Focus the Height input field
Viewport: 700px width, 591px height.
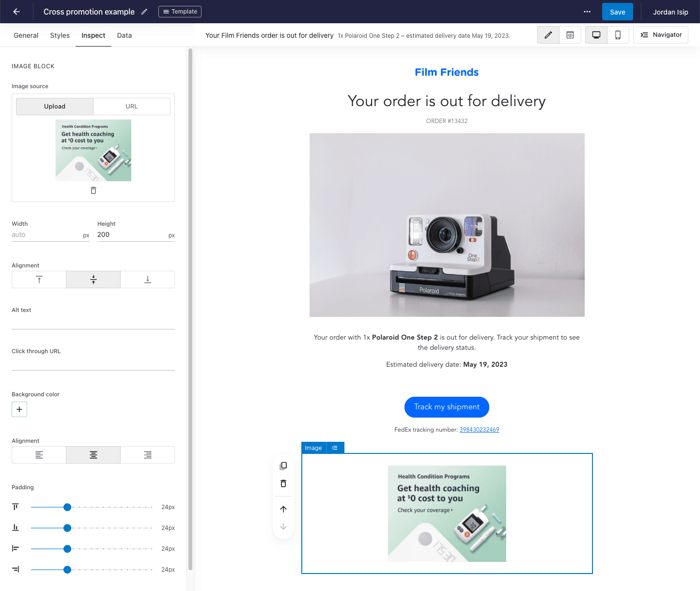[136, 235]
